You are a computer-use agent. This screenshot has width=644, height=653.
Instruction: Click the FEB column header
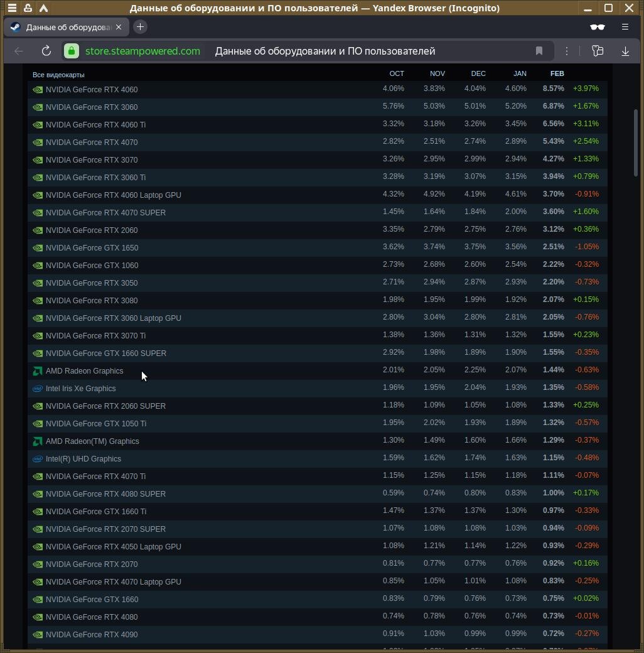point(557,73)
